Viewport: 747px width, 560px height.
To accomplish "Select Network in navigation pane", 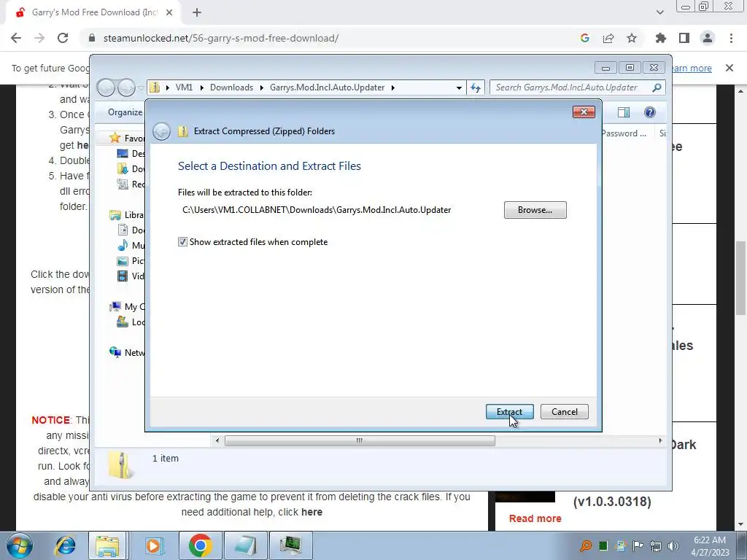I will [x=127, y=352].
